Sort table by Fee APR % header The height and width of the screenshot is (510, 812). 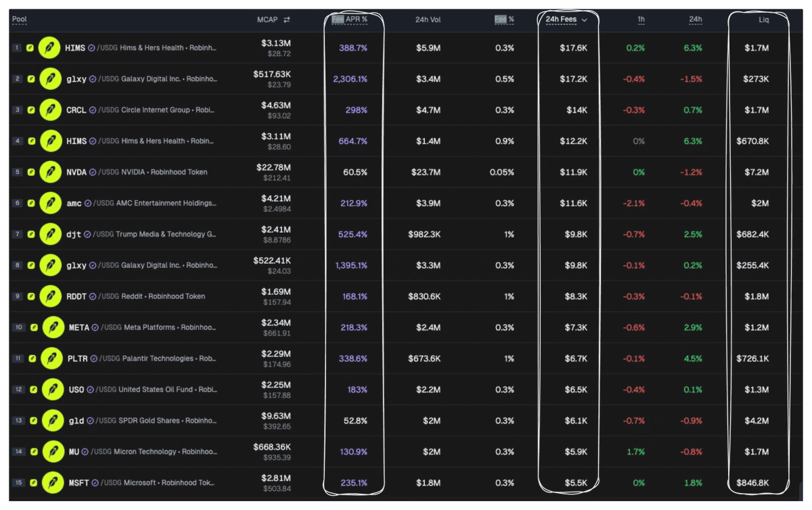[349, 19]
